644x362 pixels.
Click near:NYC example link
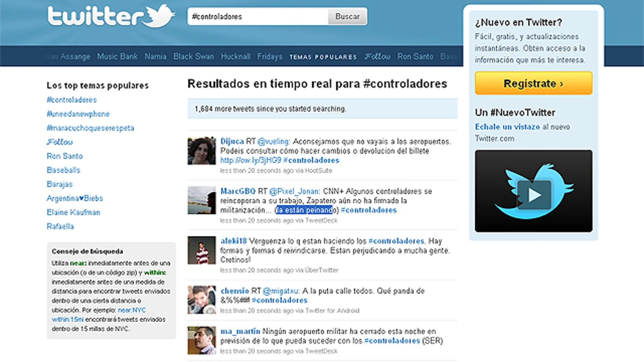pyautogui.click(x=132, y=310)
